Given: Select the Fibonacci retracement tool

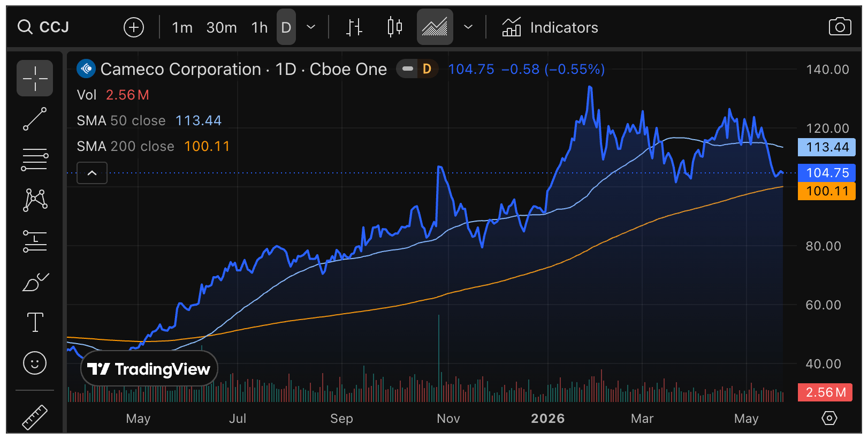Looking at the screenshot, I should (35, 160).
